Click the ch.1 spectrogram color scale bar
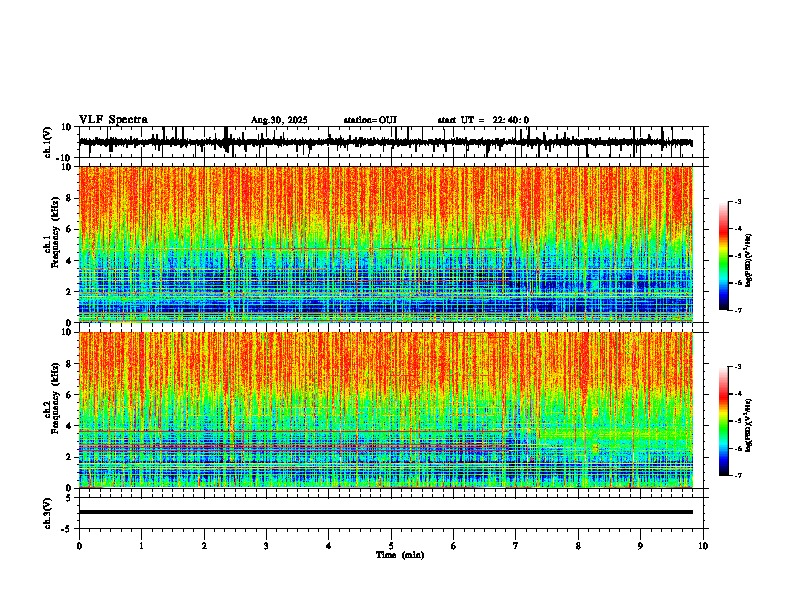Viewport: 792px width, 612px height. pos(723,256)
